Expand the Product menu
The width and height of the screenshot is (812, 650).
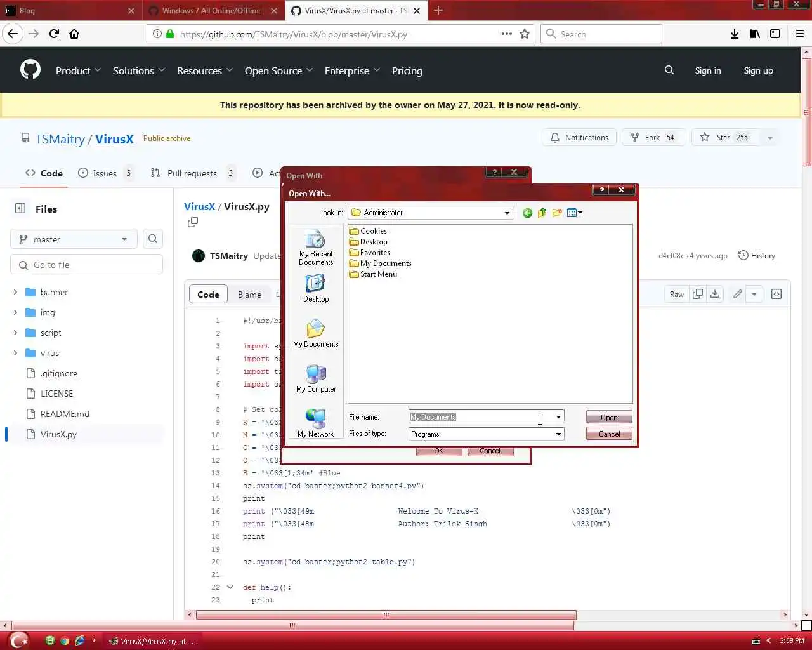pyautogui.click(x=78, y=70)
